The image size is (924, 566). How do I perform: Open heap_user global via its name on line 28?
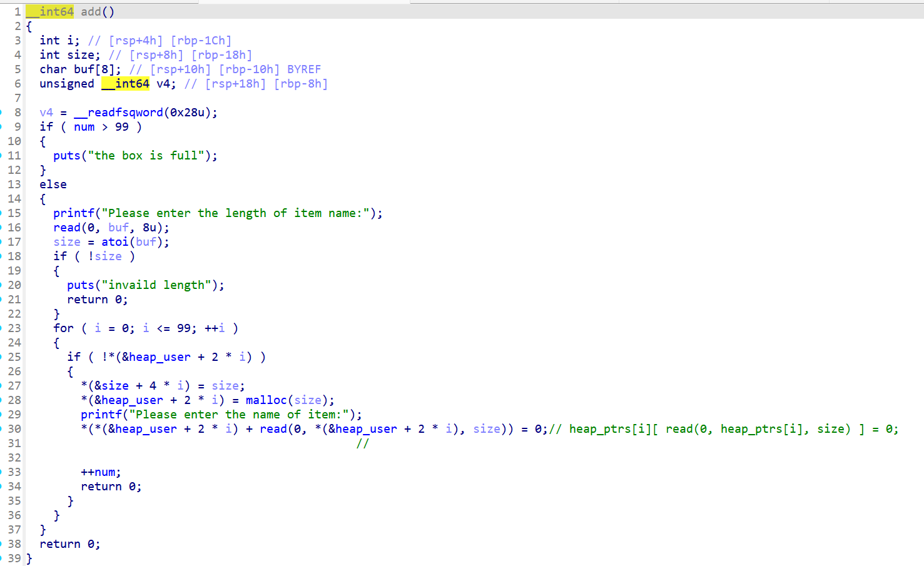(133, 400)
